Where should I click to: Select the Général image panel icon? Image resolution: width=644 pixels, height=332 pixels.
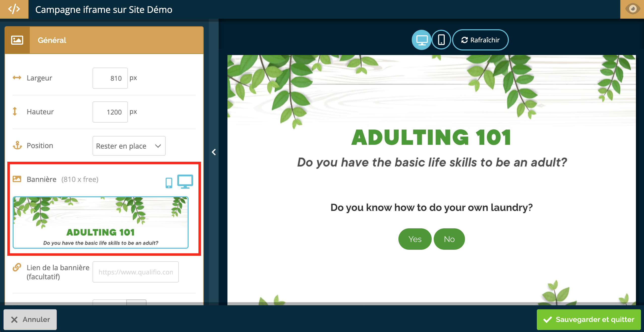tap(17, 40)
